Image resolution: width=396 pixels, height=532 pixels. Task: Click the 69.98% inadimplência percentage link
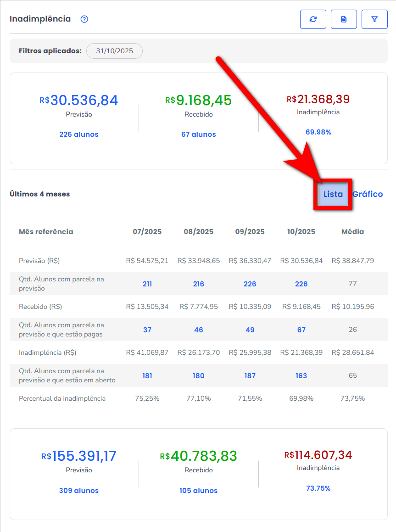coord(318,132)
